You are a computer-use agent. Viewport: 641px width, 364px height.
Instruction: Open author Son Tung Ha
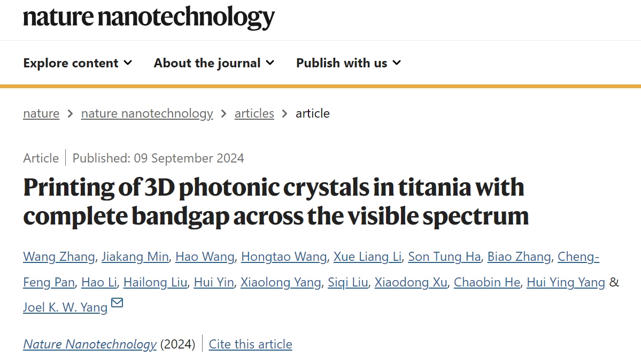(444, 257)
